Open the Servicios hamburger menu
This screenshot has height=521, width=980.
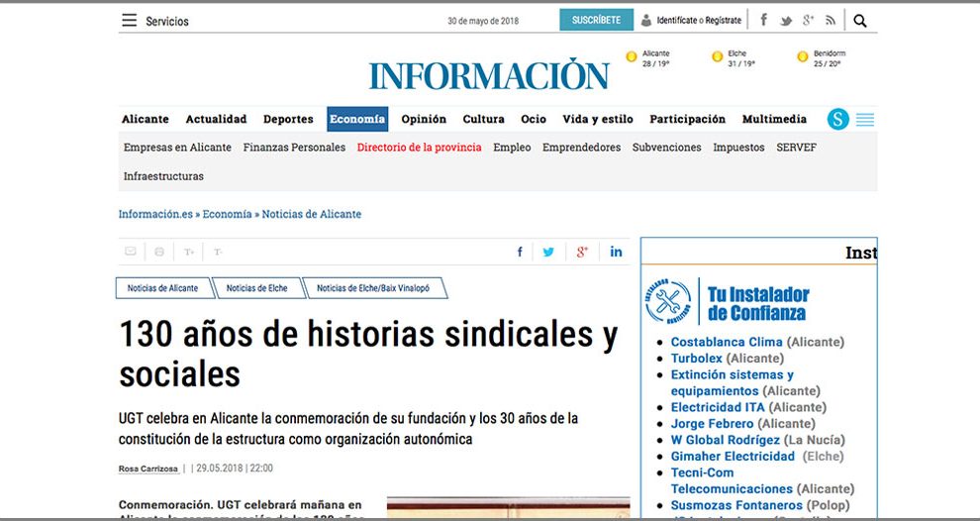(130, 21)
